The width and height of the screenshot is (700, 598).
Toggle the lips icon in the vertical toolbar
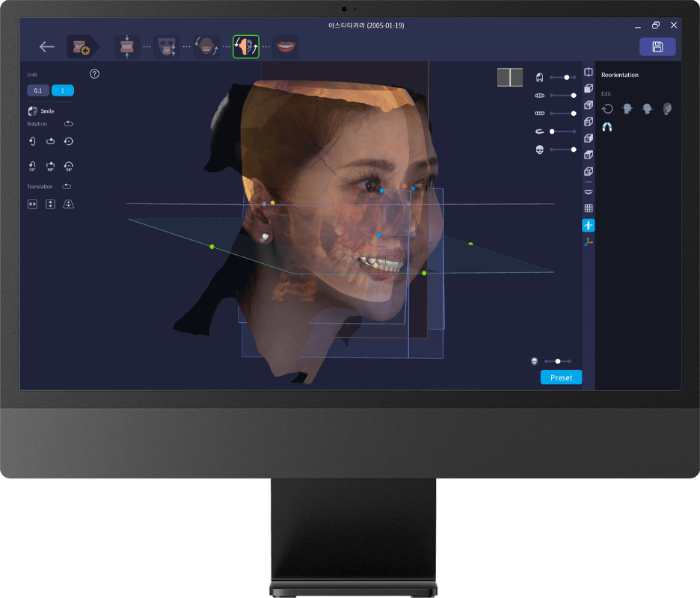click(x=589, y=191)
